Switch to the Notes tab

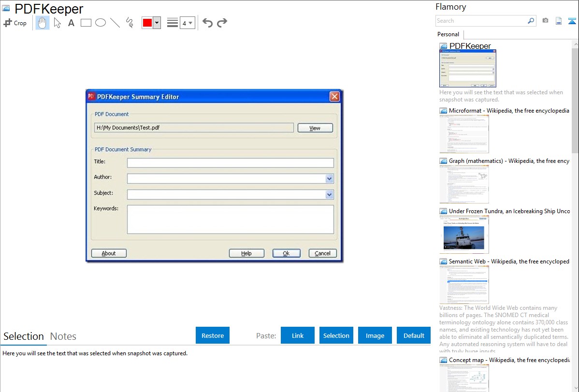pyautogui.click(x=63, y=336)
